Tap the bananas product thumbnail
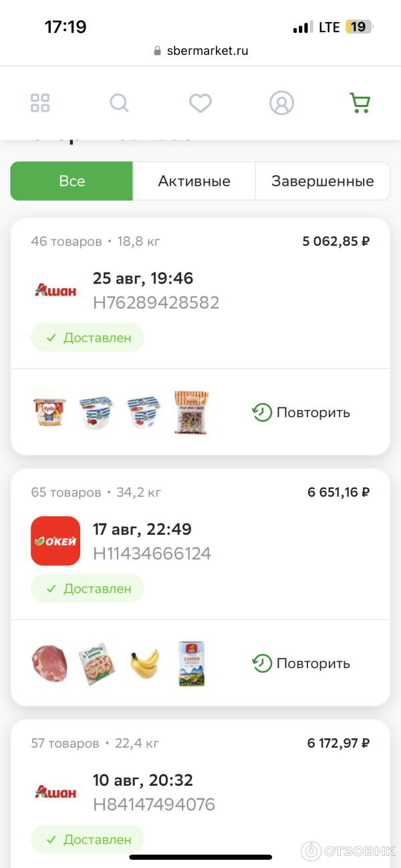The height and width of the screenshot is (868, 401). (x=144, y=663)
